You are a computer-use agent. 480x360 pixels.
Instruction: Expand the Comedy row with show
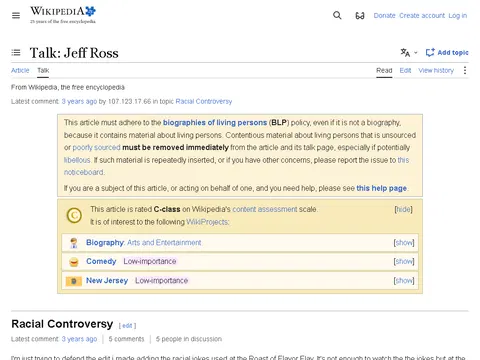click(x=404, y=261)
